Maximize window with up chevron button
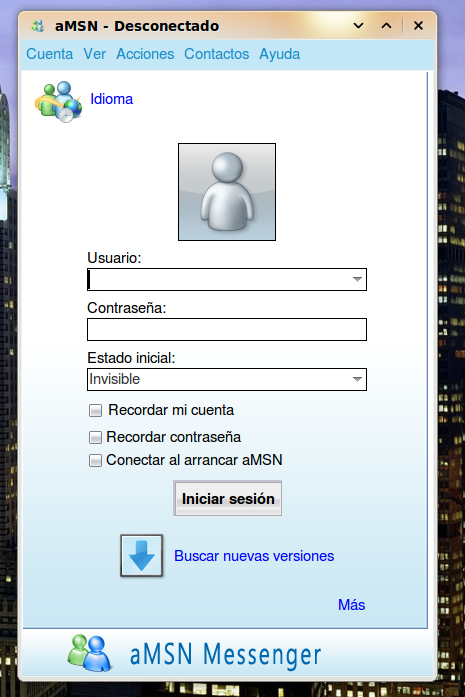Image resolution: width=465 pixels, height=697 pixels. click(387, 26)
